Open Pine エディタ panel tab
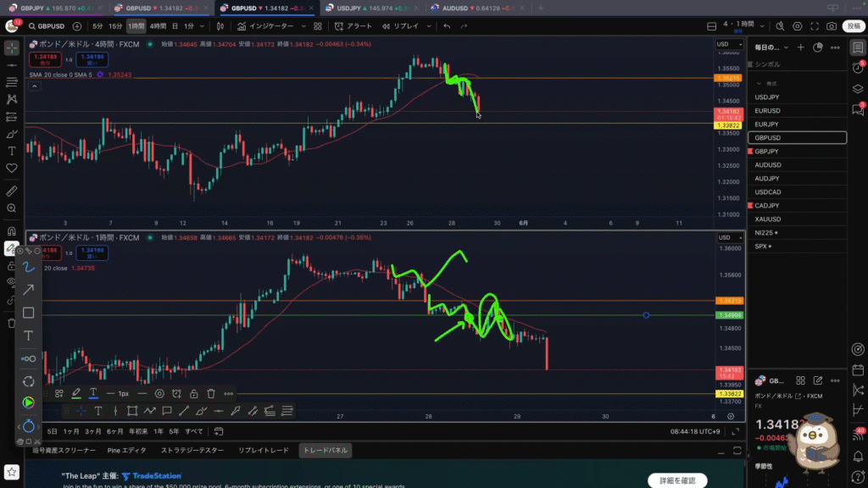The image size is (868, 488). (x=127, y=451)
